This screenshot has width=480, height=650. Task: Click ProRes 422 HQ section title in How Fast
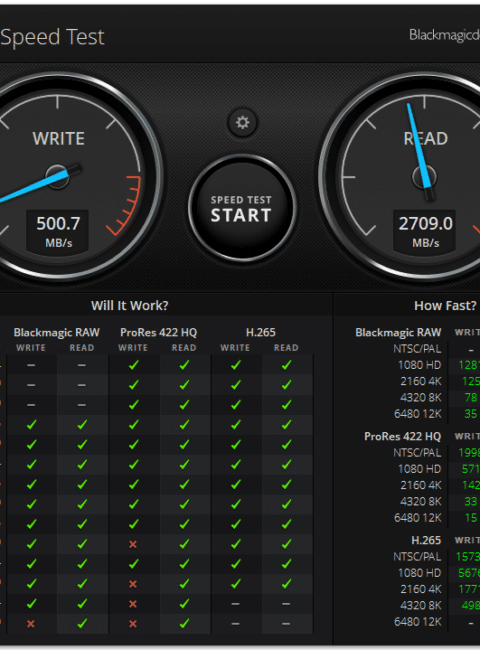402,437
